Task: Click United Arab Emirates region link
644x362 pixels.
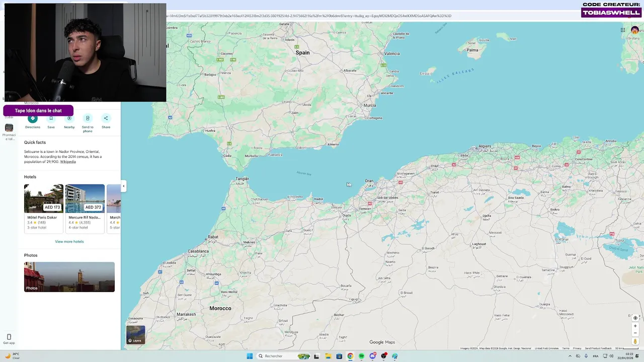Action: [546, 348]
